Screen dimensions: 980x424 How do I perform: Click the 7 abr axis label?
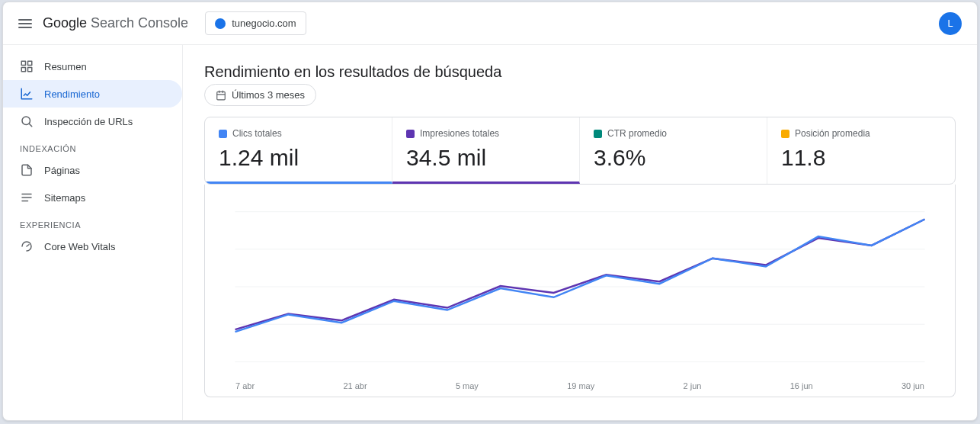click(245, 386)
